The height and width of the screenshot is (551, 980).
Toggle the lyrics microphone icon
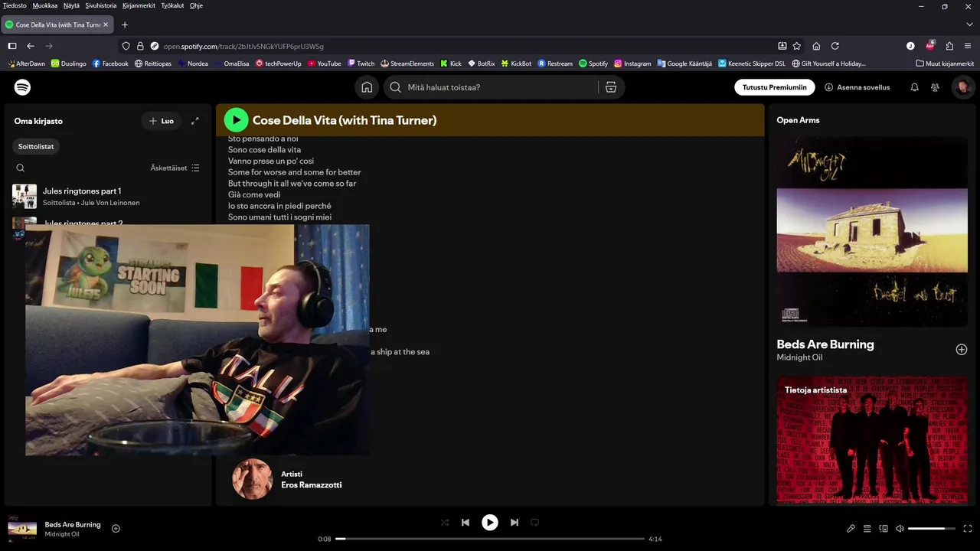click(851, 529)
